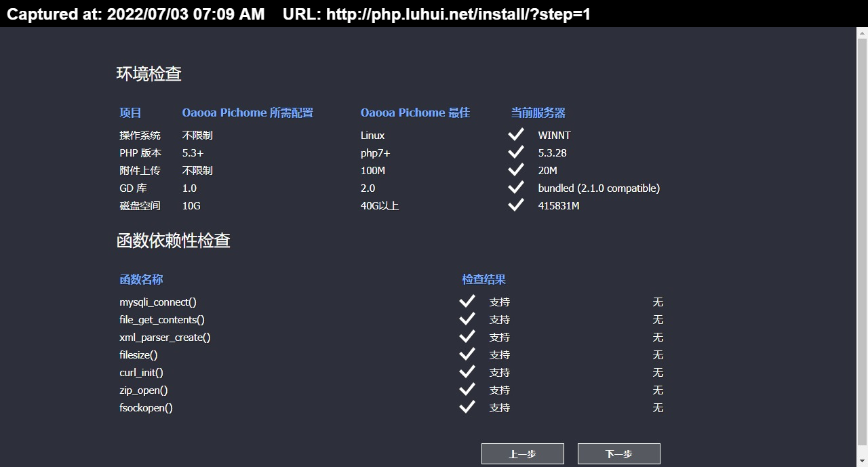Click the 5.3.28 PHP version value

[553, 153]
